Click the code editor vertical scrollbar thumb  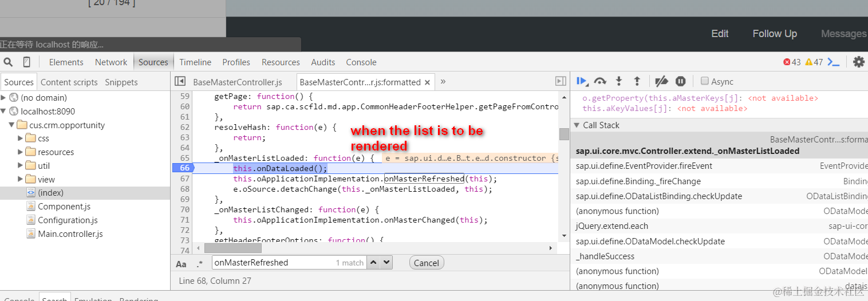564,134
